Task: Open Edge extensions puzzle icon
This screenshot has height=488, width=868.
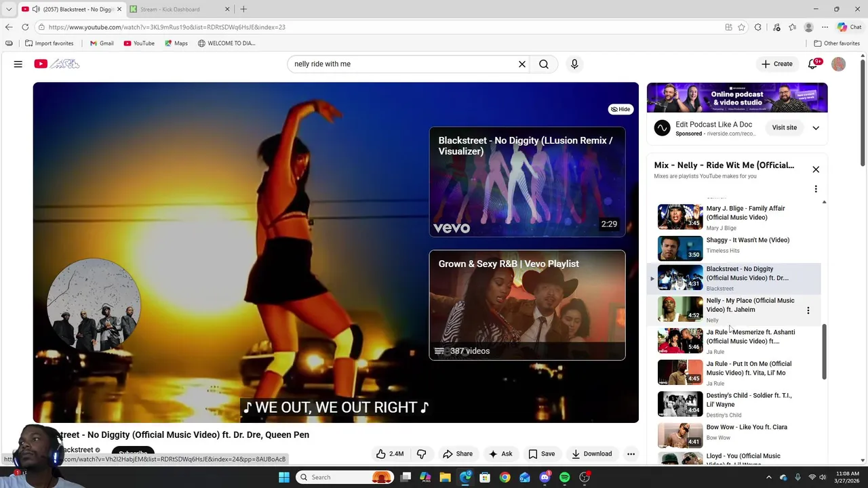Action: (758, 27)
